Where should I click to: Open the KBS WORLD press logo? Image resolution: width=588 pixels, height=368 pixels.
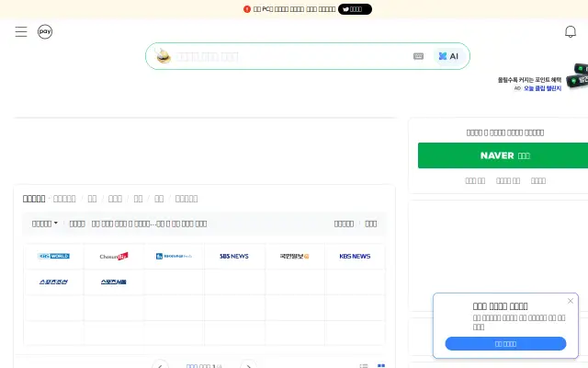pyautogui.click(x=53, y=256)
